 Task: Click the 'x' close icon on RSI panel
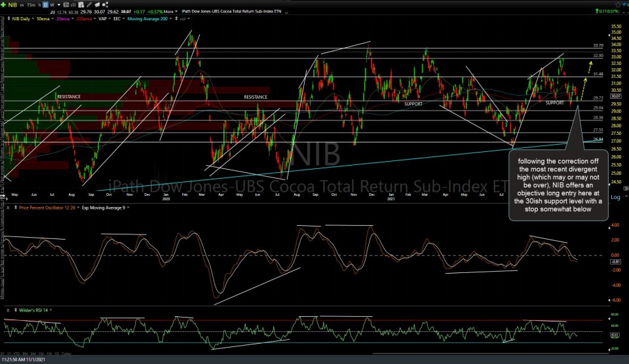tap(7, 310)
